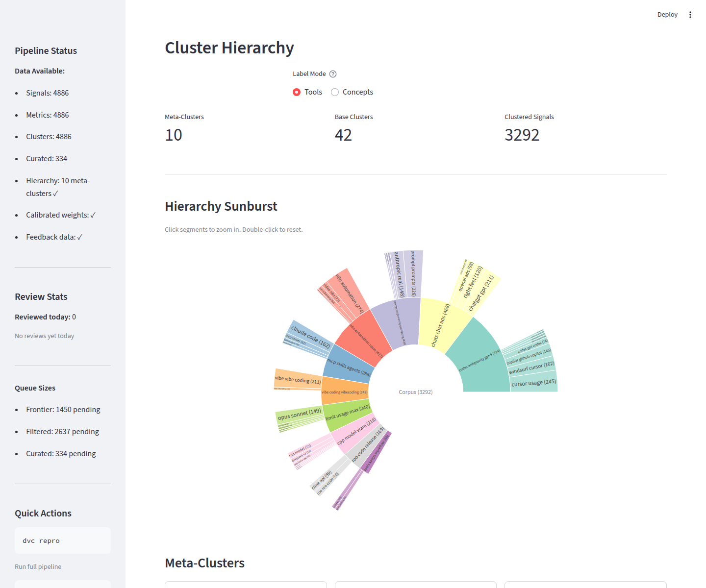Zoom into vibe coding vibecoding segment
Viewport: 706px width, 588px height.
tap(345, 392)
